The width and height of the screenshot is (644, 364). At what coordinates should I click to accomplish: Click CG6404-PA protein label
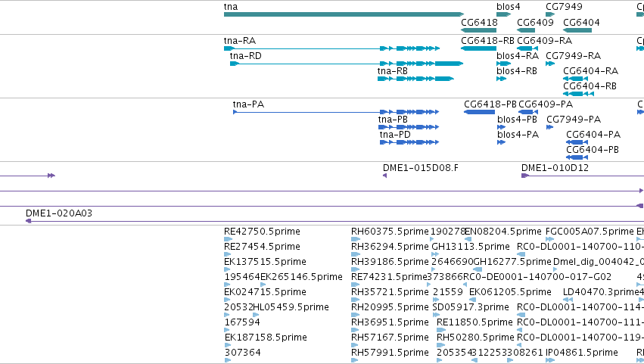pos(593,135)
